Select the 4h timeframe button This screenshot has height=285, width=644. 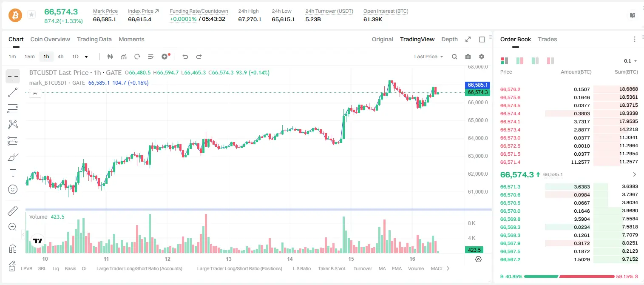tap(61, 57)
